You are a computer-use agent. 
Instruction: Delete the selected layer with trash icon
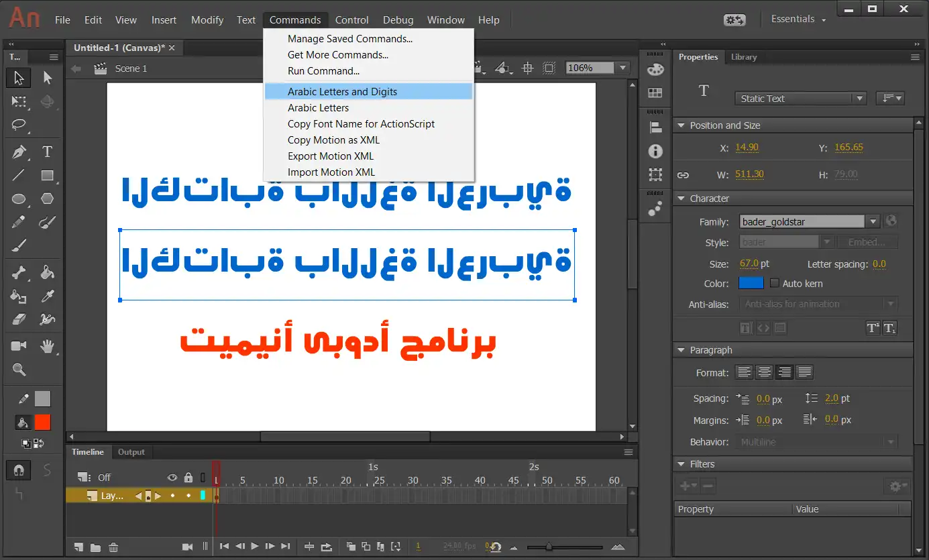(113, 547)
